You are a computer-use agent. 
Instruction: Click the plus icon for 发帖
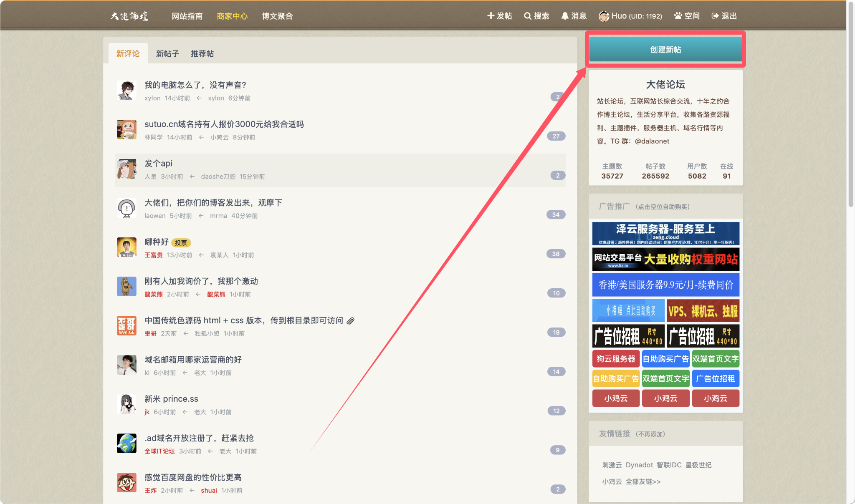(x=491, y=16)
